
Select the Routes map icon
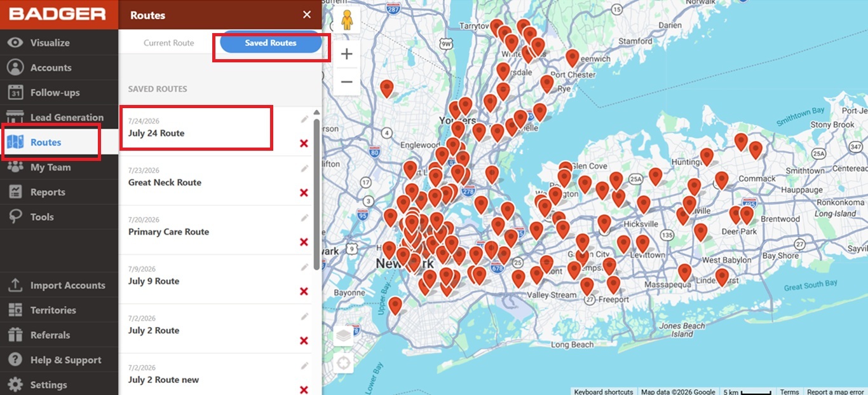pyautogui.click(x=15, y=142)
